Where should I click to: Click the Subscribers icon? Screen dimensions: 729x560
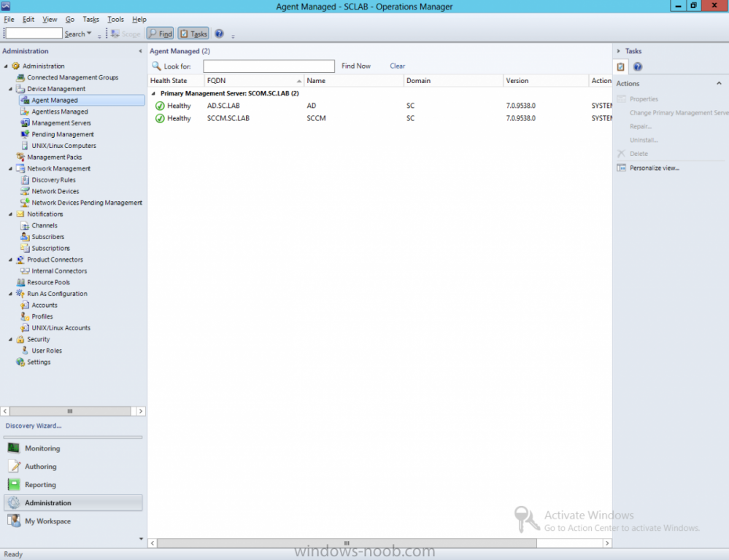point(25,236)
